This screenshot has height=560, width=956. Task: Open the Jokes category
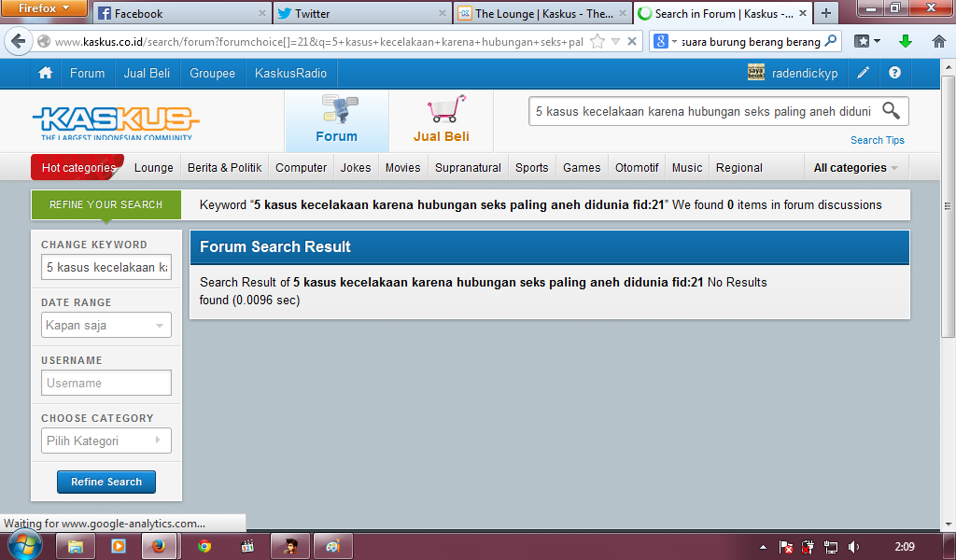pos(356,168)
